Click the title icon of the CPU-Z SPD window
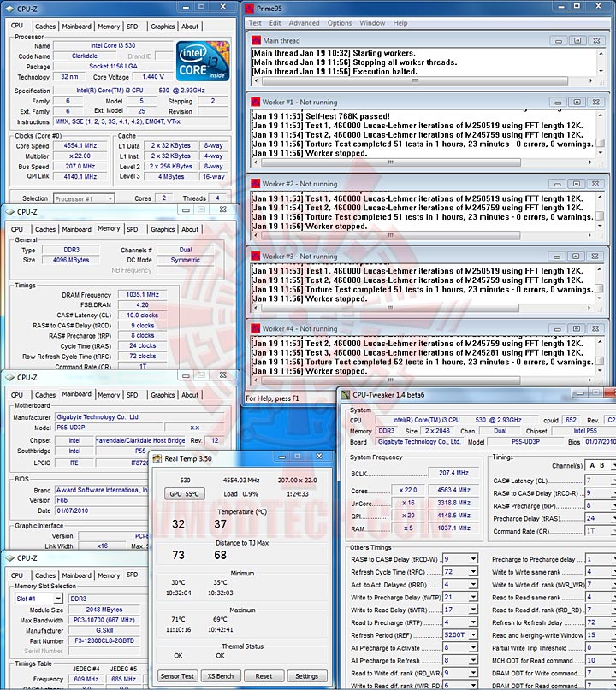This screenshot has height=690, width=616. click(x=9, y=558)
